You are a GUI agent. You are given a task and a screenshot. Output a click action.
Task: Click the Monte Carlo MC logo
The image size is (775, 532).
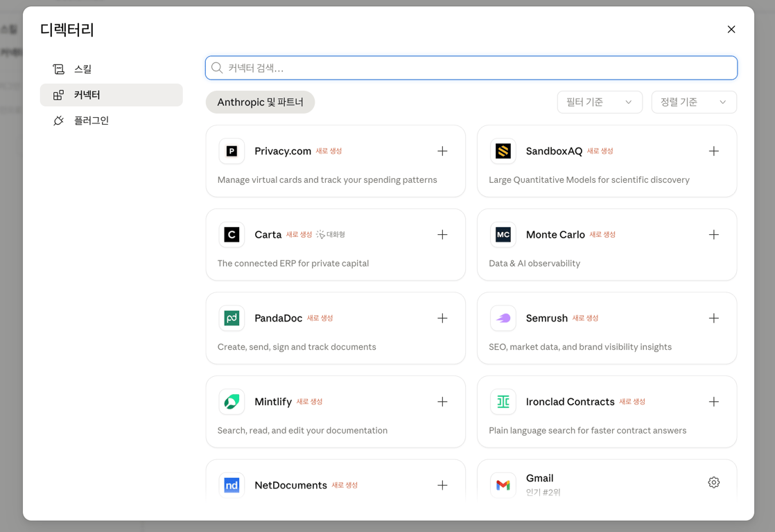[503, 235]
